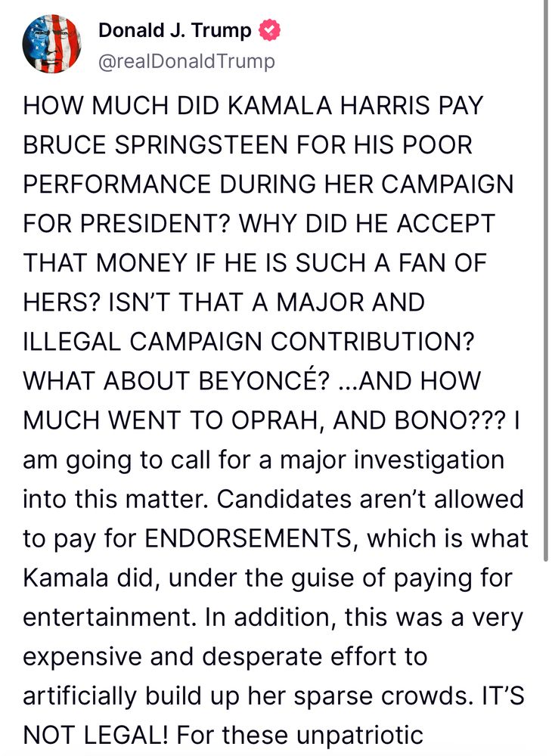
Task: Click the capitalized word "ENDORSEMENTS"
Action: [259, 538]
